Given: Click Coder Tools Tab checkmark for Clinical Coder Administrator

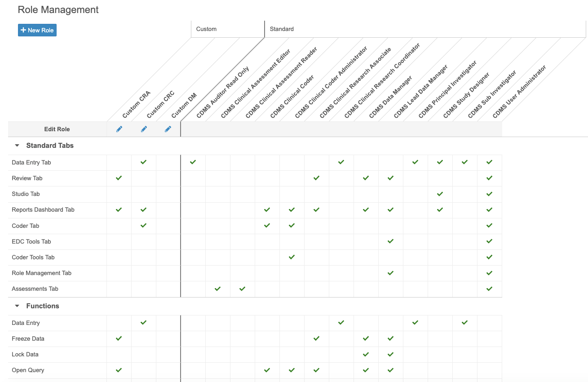Looking at the screenshot, I should click(x=292, y=257).
